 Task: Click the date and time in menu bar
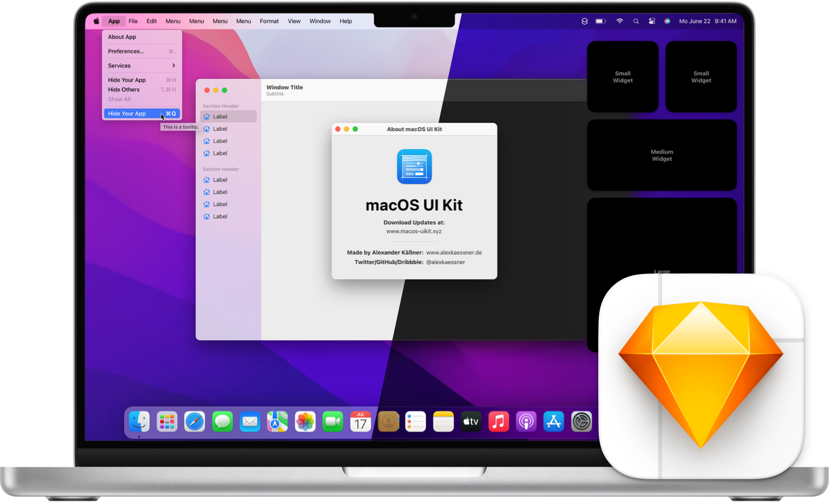(x=708, y=21)
